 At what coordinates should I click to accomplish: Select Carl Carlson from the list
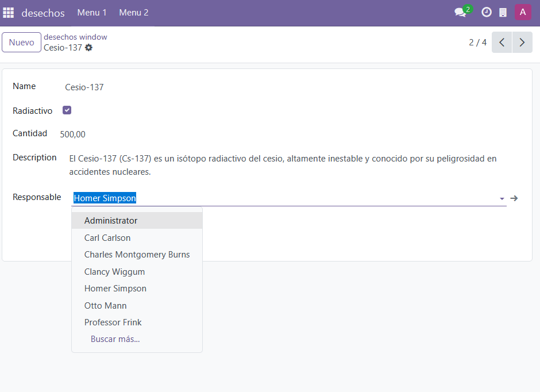[x=107, y=238]
